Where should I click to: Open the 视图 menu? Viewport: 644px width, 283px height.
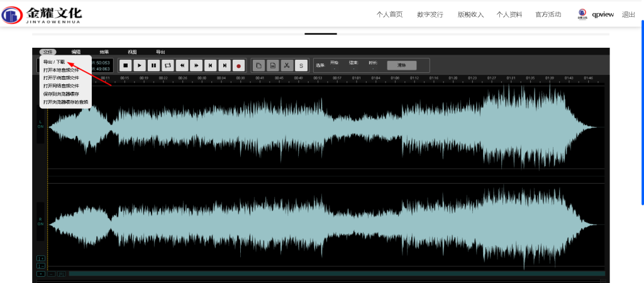pos(132,52)
